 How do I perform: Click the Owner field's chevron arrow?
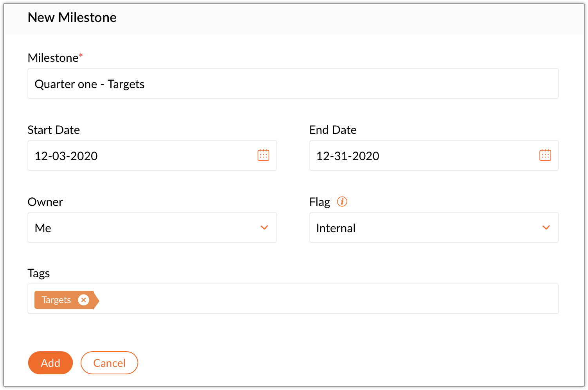pyautogui.click(x=264, y=227)
